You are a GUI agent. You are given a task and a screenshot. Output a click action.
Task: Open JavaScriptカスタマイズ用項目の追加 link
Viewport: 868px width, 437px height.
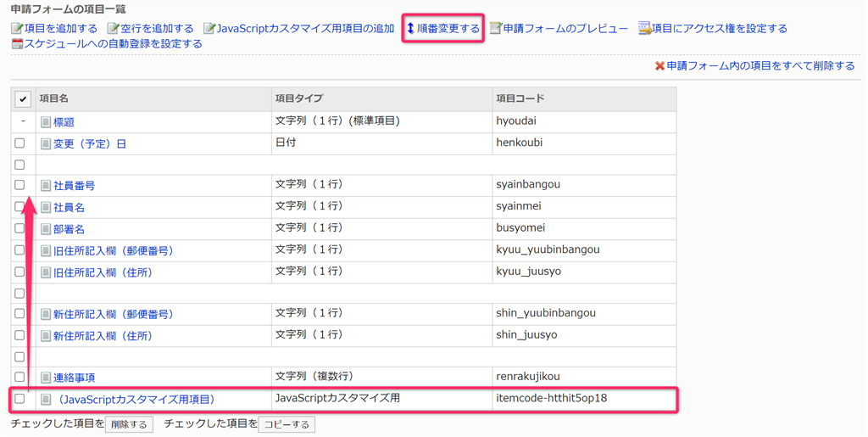pos(305,28)
